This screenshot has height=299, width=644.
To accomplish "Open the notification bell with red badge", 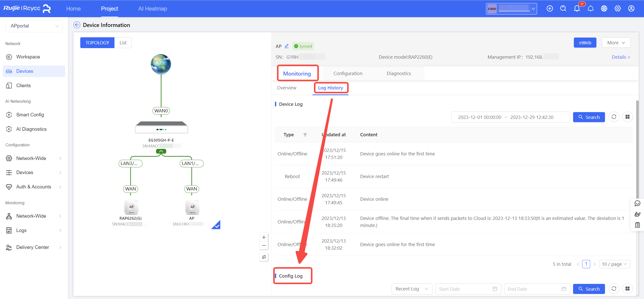I will (x=577, y=9).
